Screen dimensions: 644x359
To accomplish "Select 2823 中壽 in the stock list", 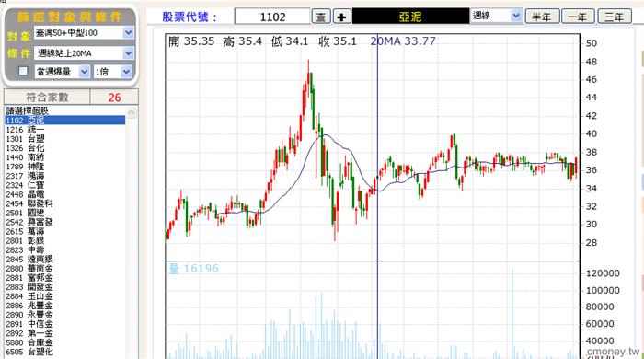I will pos(65,249).
